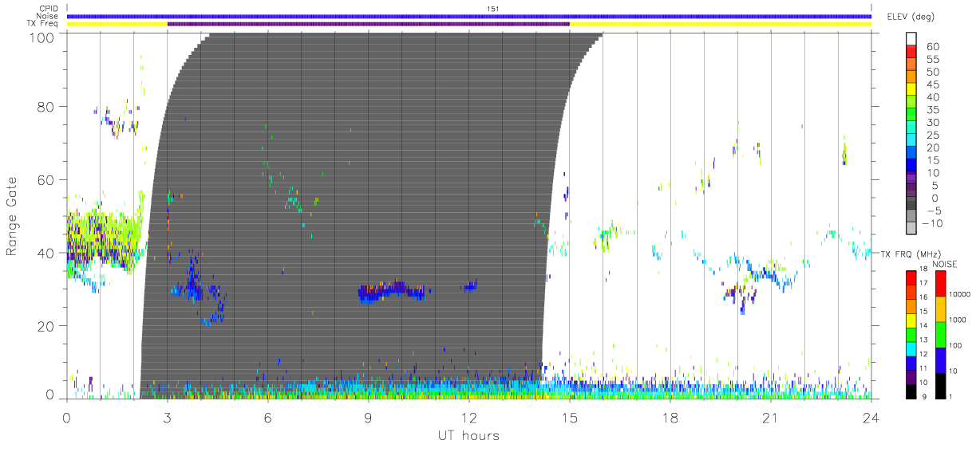Click the ELEV (deg) colorbar title
The image size is (980, 452).
point(913,17)
